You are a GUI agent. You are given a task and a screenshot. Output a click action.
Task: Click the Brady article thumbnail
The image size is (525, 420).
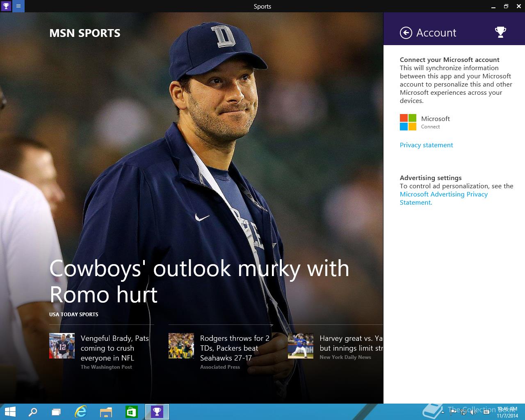click(x=62, y=346)
